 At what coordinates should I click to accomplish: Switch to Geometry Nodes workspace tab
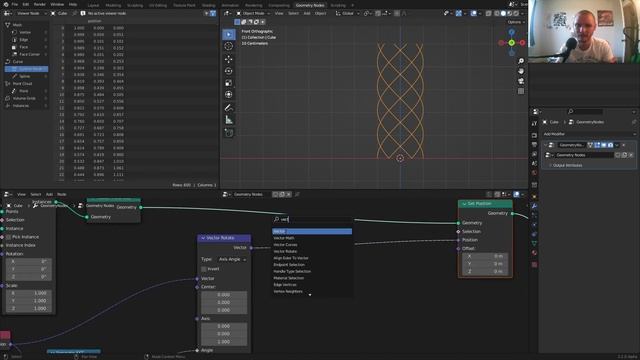(310, 5)
